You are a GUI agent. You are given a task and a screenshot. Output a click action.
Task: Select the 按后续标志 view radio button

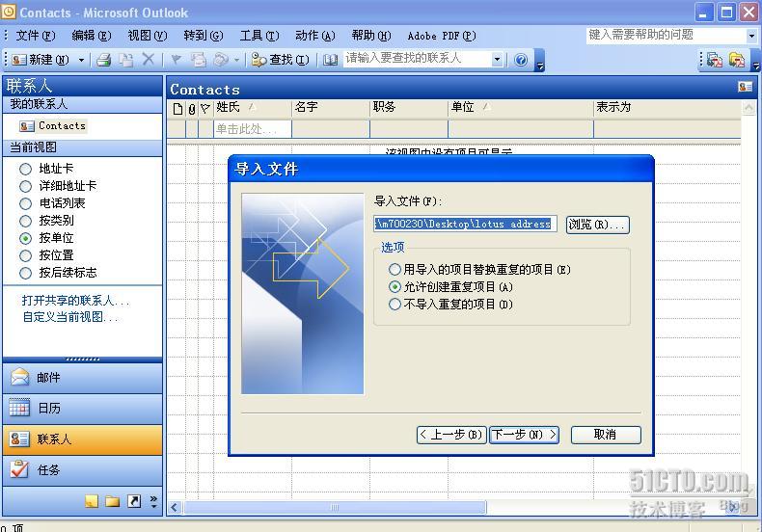tap(25, 274)
